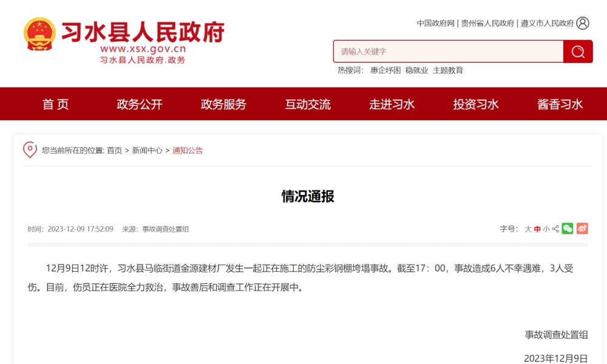This screenshot has width=607, height=364.
Task: Click the search magnifier button
Action: [578, 52]
